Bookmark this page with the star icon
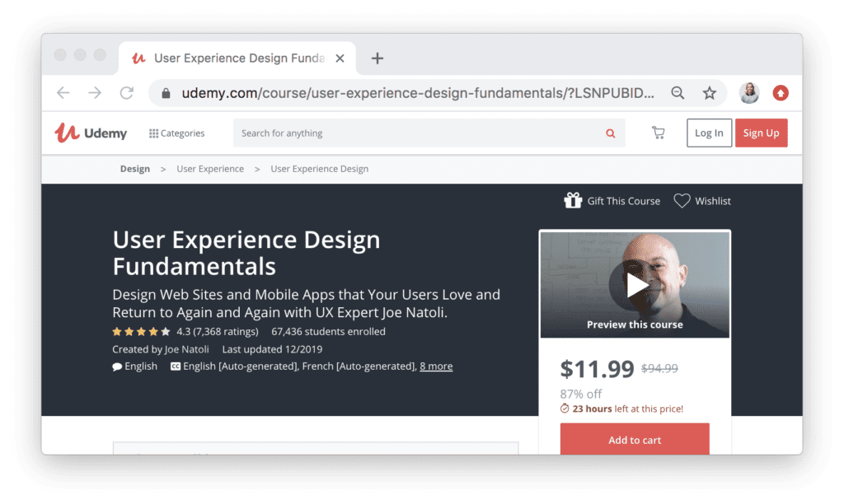The image size is (844, 504). 710,93
